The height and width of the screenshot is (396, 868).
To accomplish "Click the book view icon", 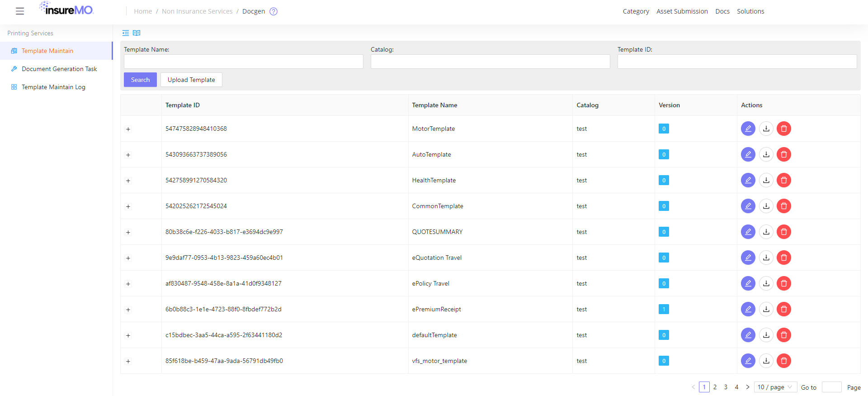I will coord(137,33).
